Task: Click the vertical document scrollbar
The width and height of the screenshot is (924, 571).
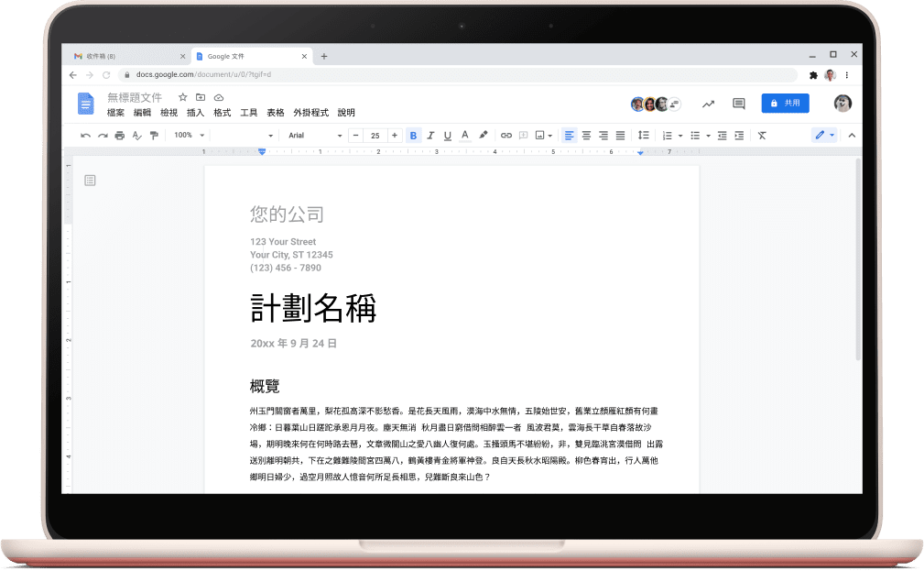Action: (858, 259)
